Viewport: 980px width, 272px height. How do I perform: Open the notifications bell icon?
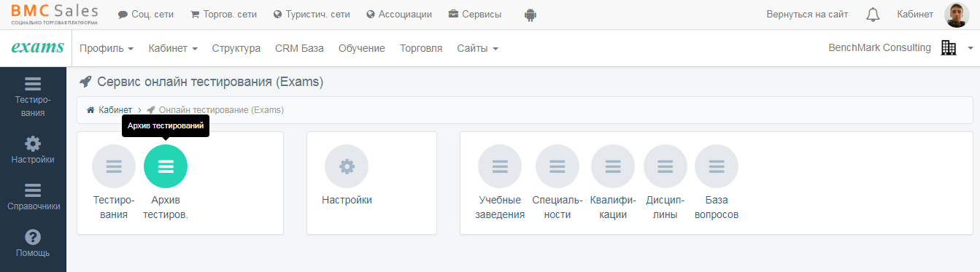click(x=873, y=15)
